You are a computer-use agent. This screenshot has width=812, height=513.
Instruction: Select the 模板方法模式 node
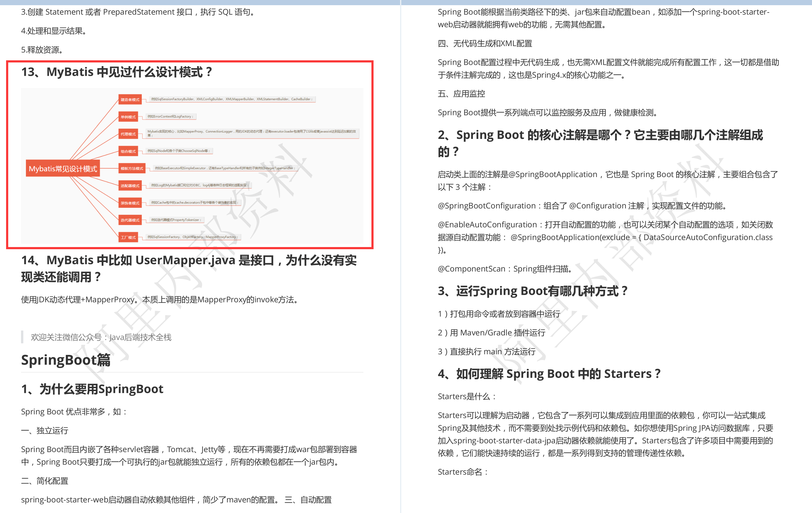(132, 168)
